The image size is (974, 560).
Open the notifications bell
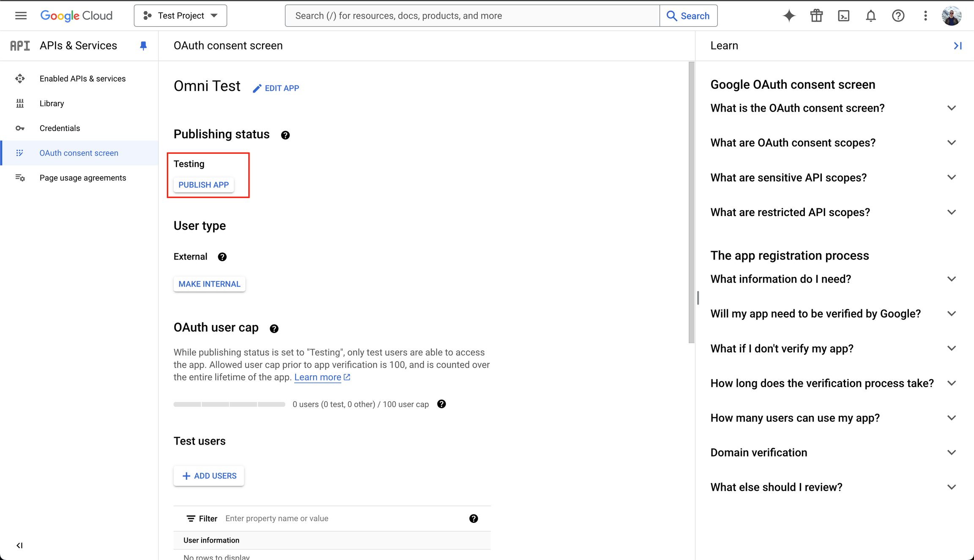point(871,15)
